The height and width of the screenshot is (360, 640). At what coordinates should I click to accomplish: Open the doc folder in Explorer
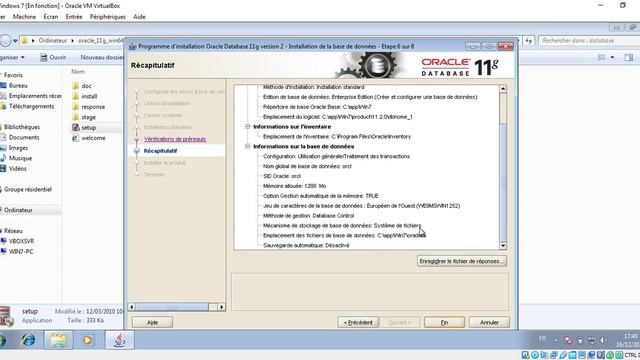[x=82, y=86]
